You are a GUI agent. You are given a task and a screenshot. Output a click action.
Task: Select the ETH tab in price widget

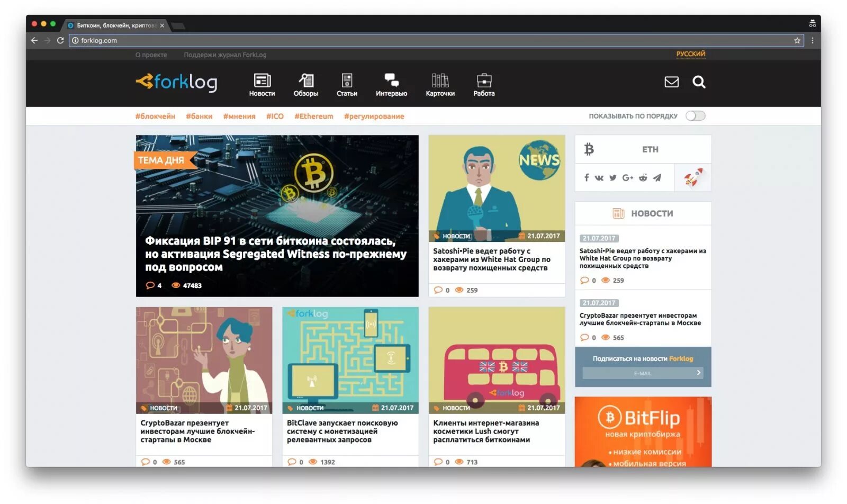click(x=650, y=150)
